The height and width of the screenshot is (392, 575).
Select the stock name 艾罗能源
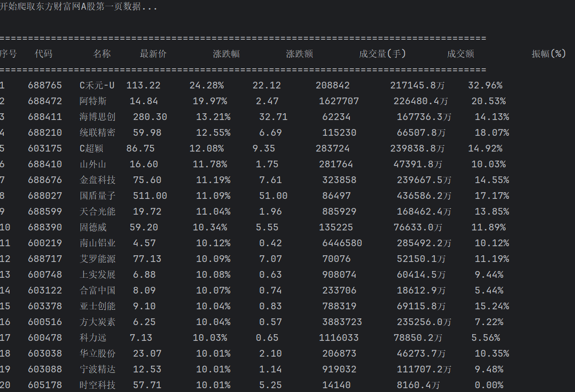[x=98, y=259]
